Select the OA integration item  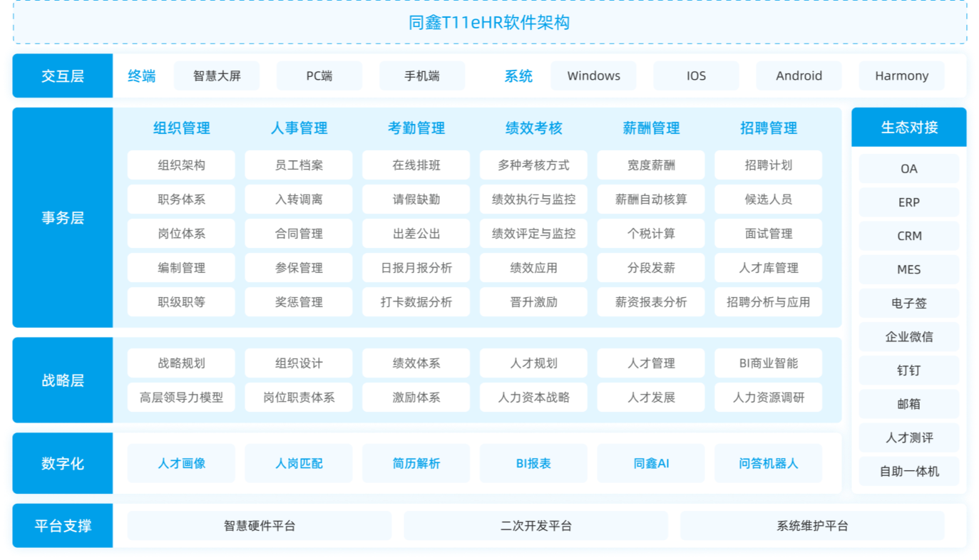909,169
